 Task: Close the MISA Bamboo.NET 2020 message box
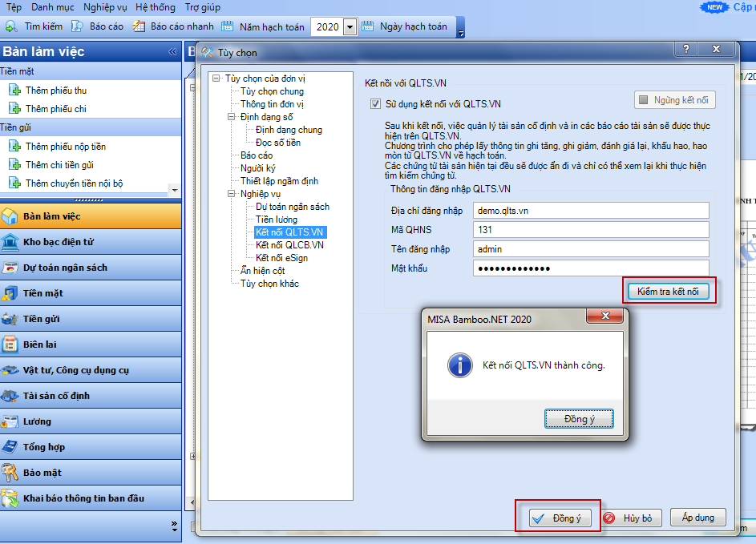click(x=605, y=316)
